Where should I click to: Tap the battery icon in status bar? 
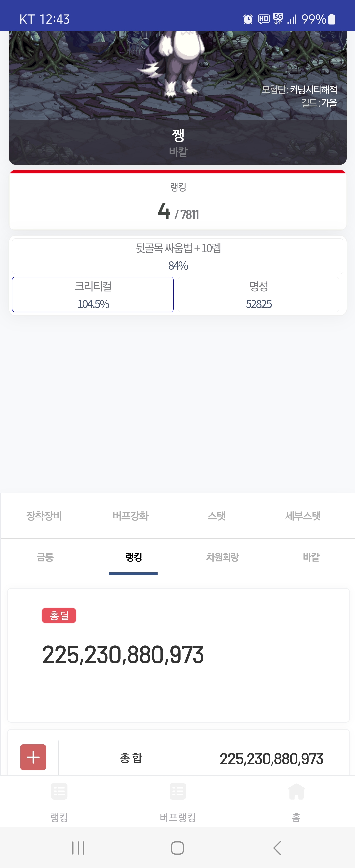point(332,19)
